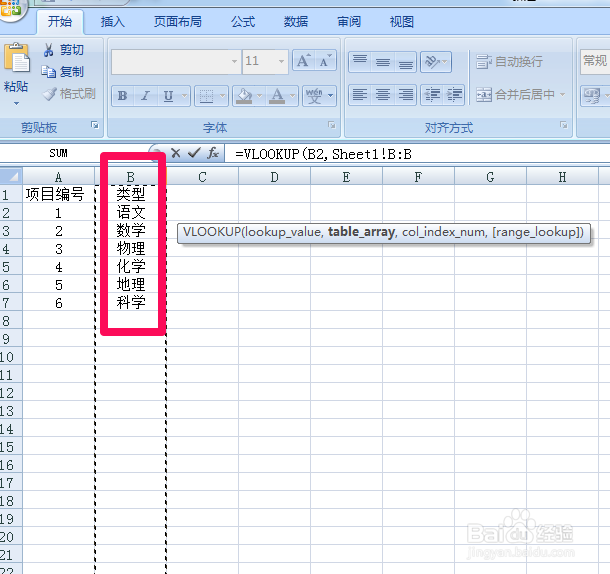Toggle Underline formatting

(x=168, y=95)
